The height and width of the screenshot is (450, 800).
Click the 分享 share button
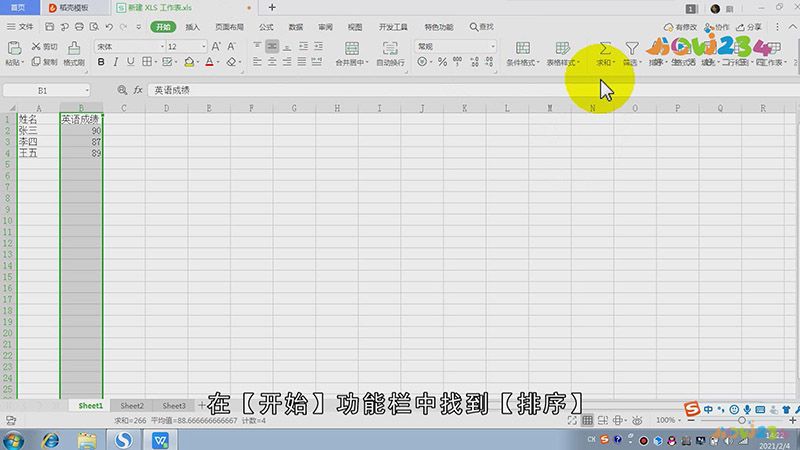749,27
